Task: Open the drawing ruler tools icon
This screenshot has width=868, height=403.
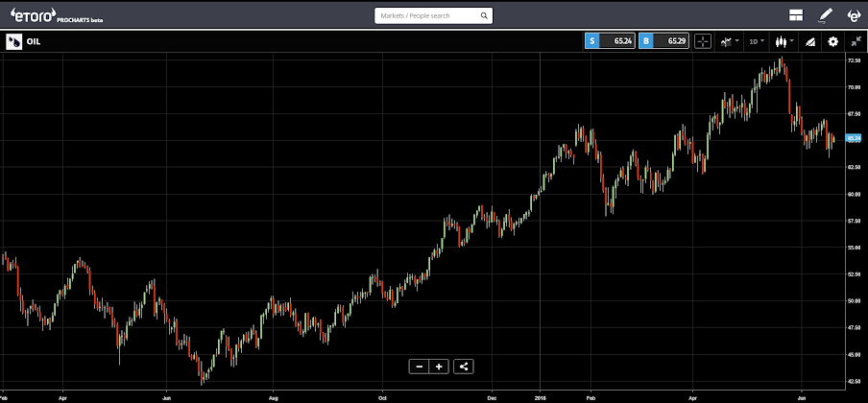Action: (x=810, y=41)
